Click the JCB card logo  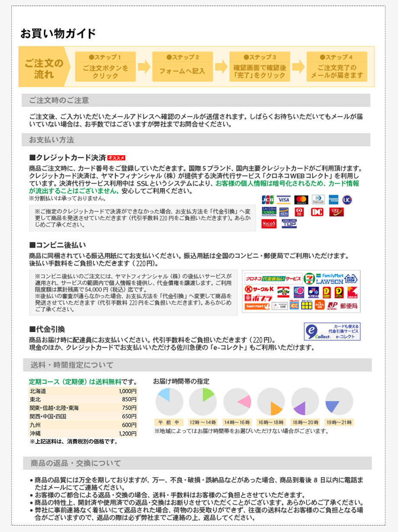pyautogui.click(x=269, y=200)
